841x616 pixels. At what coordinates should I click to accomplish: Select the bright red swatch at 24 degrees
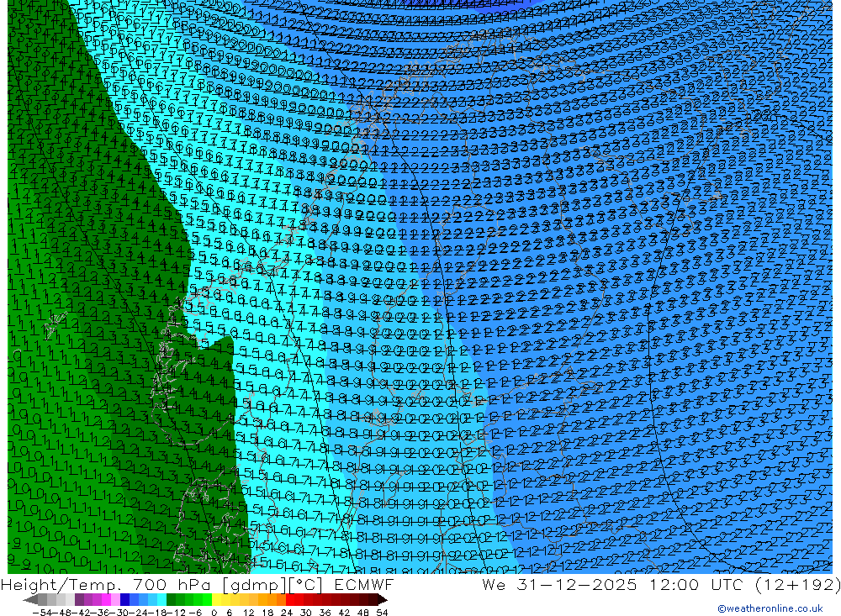(290, 600)
